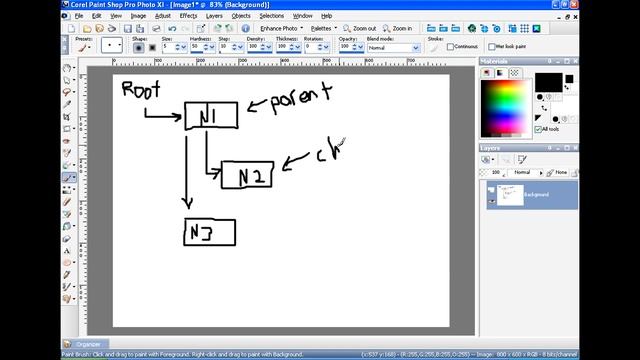Enable the Wet look paint checkbox
Viewport: 640px width, 360px height.
[492, 47]
